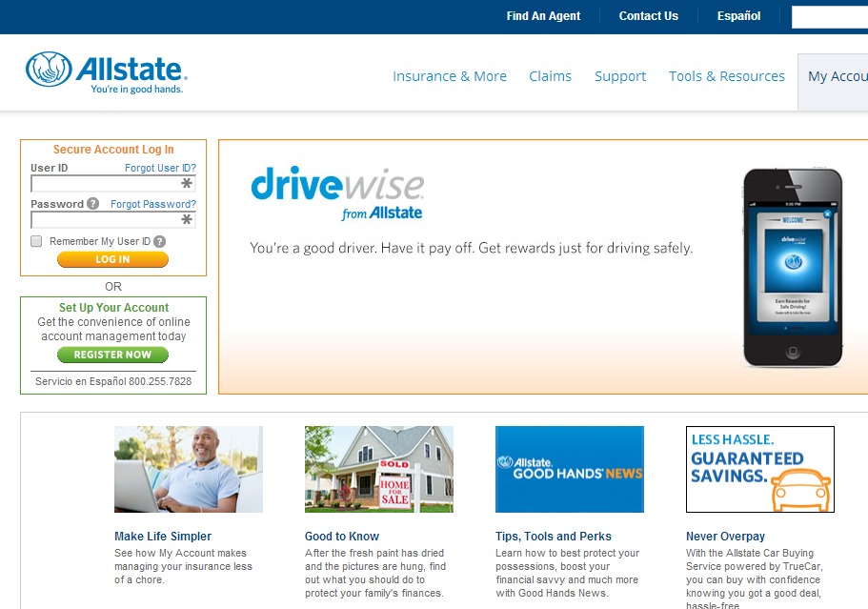868x609 pixels.
Task: Click the search box in the top bar
Action: 830,16
